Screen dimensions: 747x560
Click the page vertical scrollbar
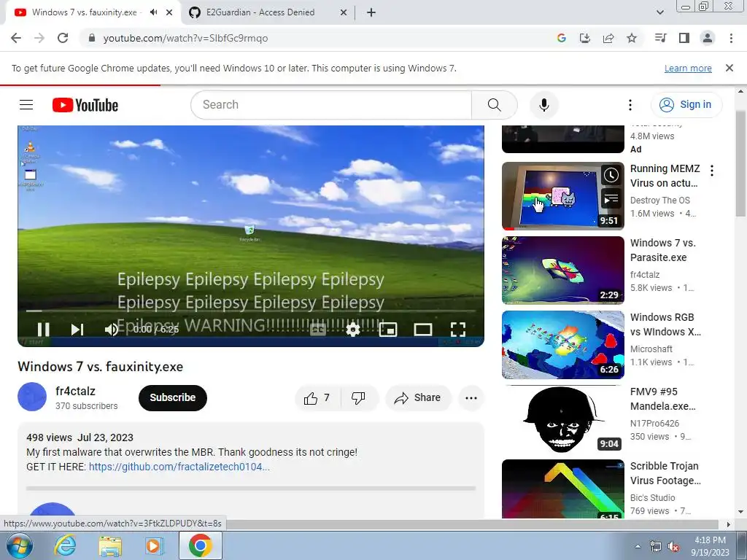[x=740, y=163]
